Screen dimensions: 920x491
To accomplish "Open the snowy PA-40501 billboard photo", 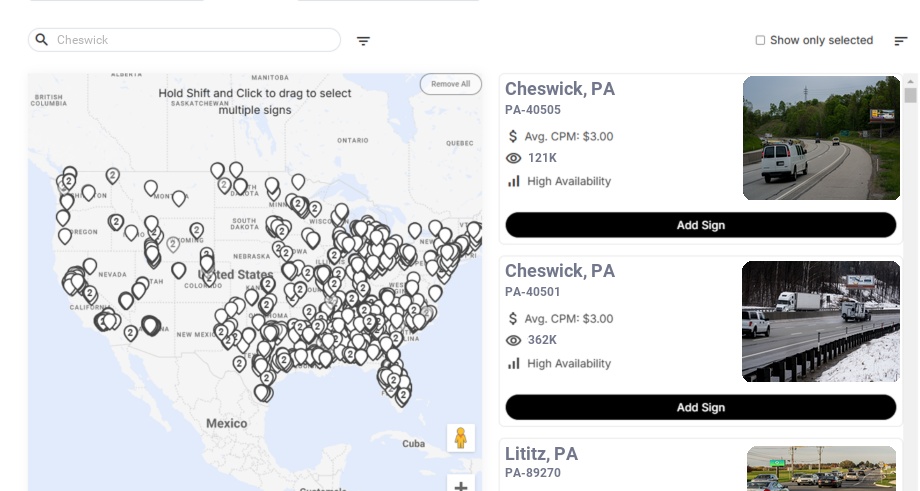I will 820,321.
